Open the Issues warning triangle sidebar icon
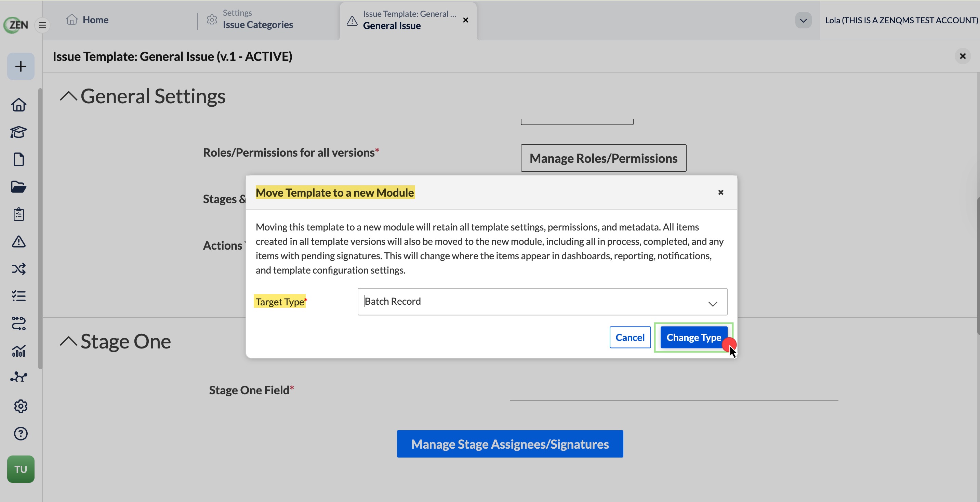Image resolution: width=980 pixels, height=502 pixels. point(19,242)
